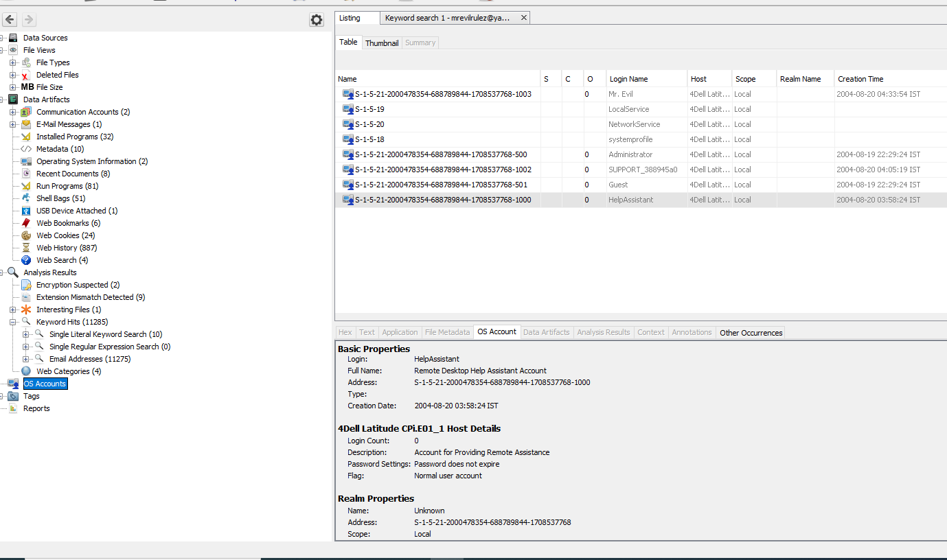Switch to the Thumbnail tab

click(381, 43)
